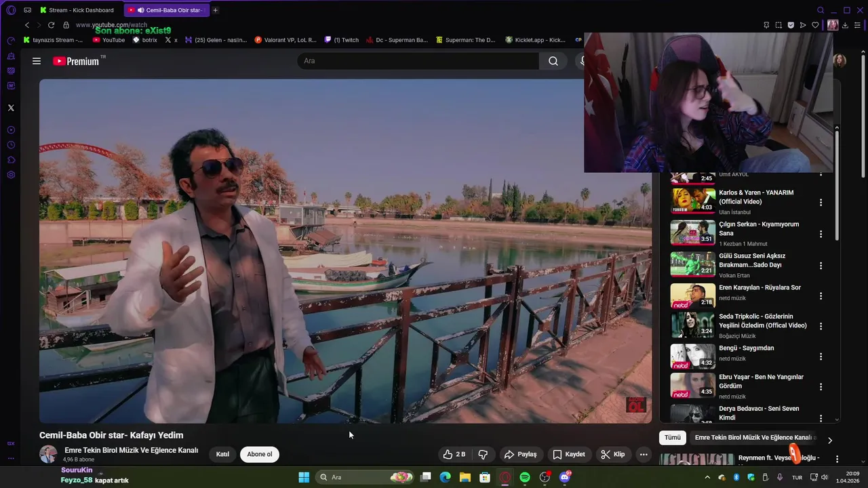
Task: Click the Opera GX logo menu
Action: [x=11, y=10]
